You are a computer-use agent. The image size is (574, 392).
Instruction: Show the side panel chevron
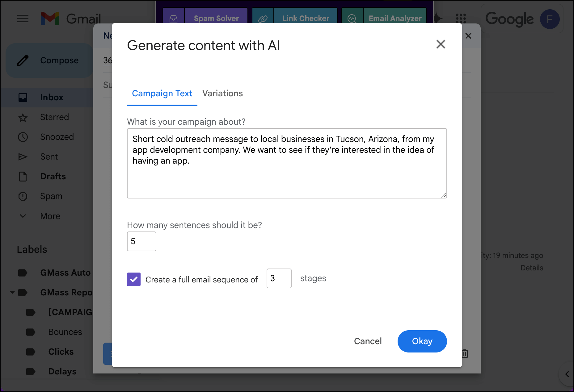click(567, 374)
